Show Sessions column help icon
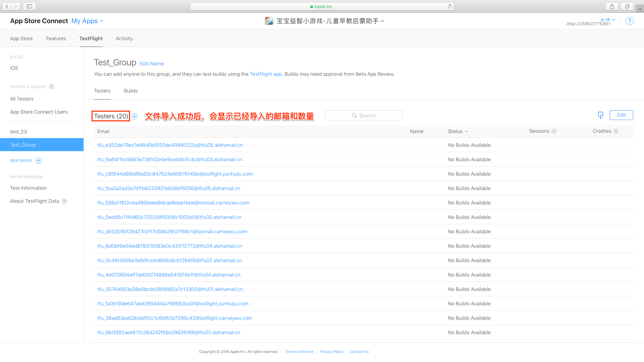644x362 pixels. pyautogui.click(x=554, y=131)
